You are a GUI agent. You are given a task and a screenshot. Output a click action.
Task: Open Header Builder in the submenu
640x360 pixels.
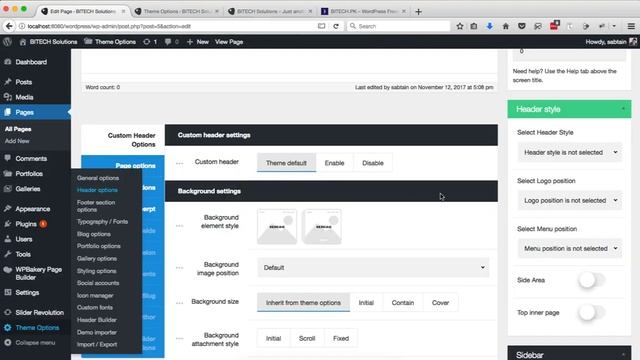click(x=97, y=320)
